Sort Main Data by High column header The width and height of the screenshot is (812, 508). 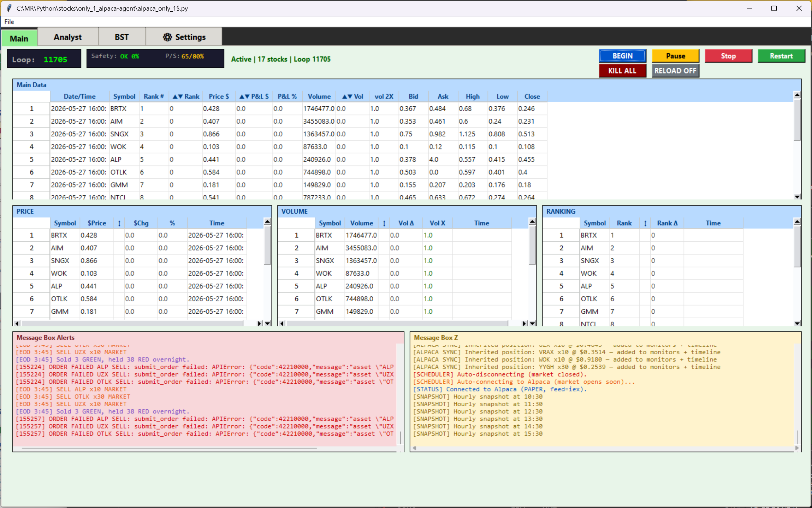tap(473, 96)
